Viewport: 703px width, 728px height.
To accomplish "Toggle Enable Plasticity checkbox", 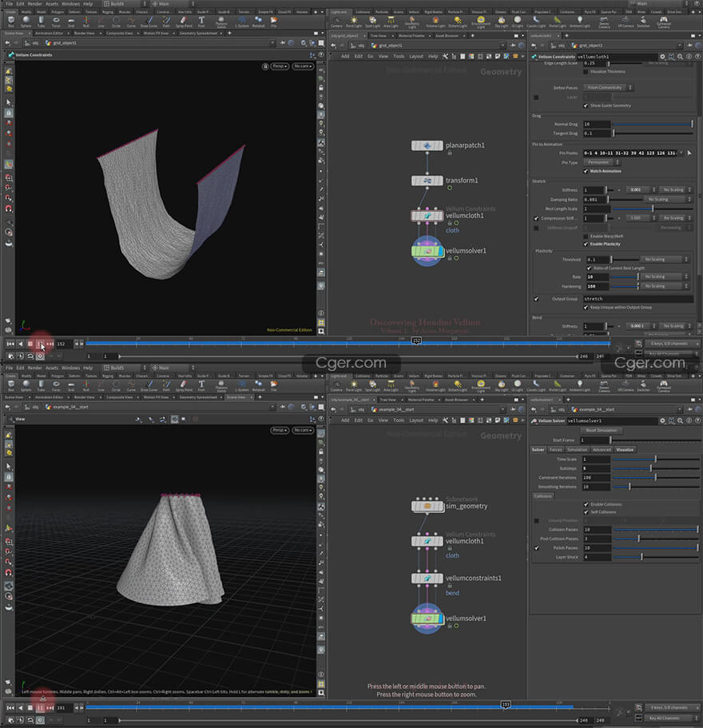I will [x=586, y=245].
